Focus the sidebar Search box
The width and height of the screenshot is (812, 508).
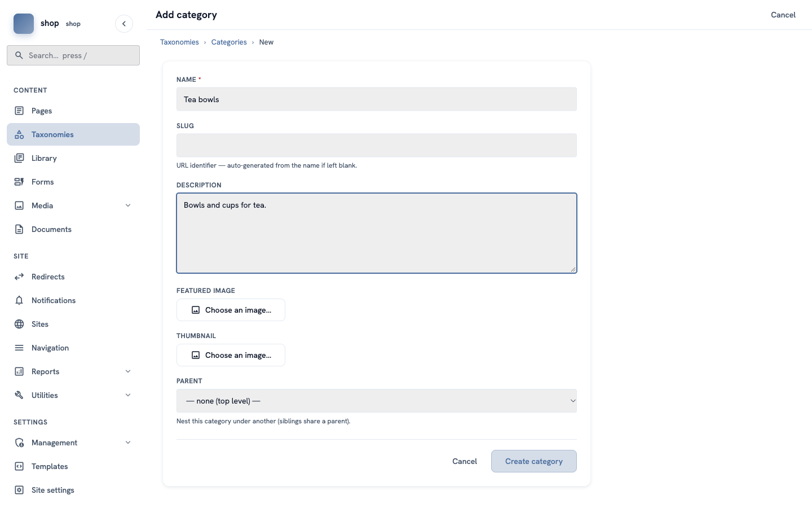click(73, 55)
